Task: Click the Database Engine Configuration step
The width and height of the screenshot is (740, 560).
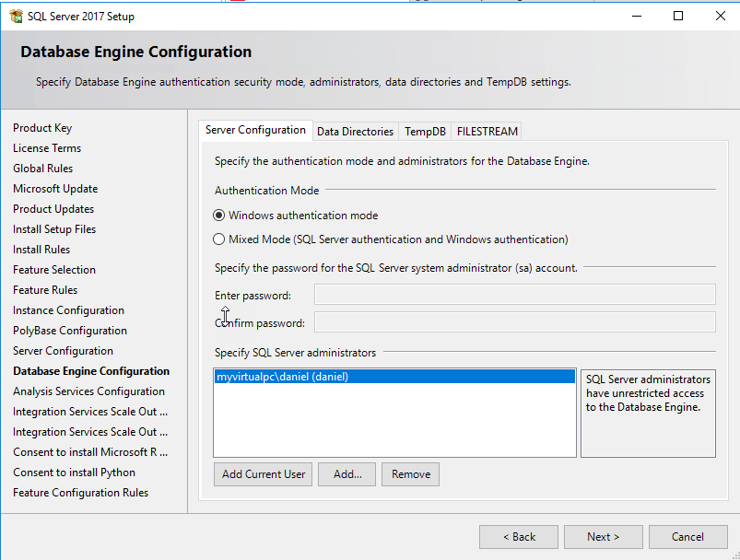Action: (91, 371)
